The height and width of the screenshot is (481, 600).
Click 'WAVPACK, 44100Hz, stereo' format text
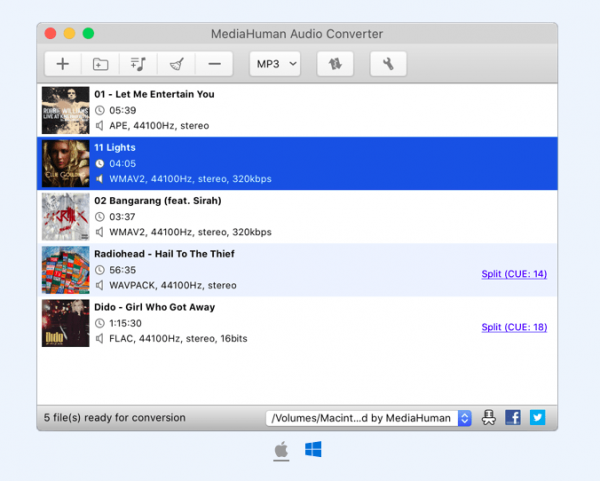click(x=173, y=285)
